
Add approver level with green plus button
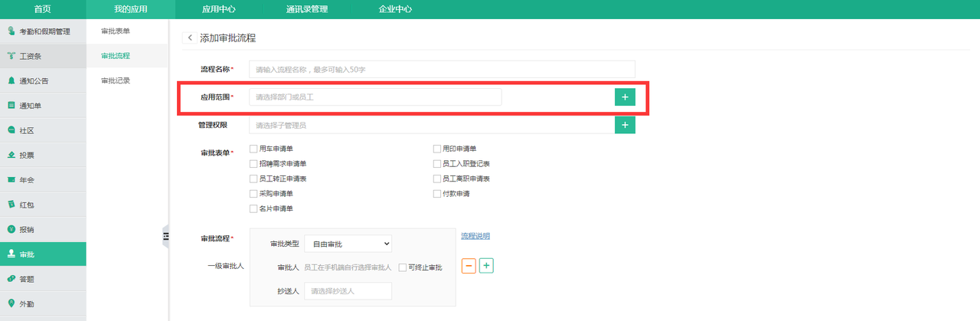[486, 265]
